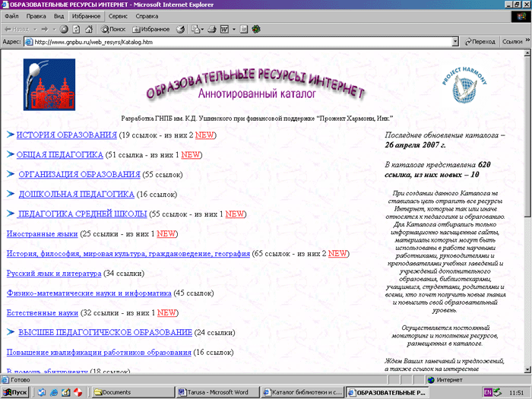532x399 pixels.
Task: Open the Search (Поиск) toolbar button
Action: [x=112, y=29]
